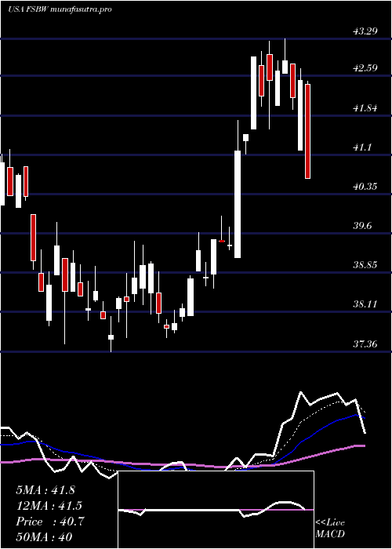Click the 41.1 price level label

click(362, 147)
